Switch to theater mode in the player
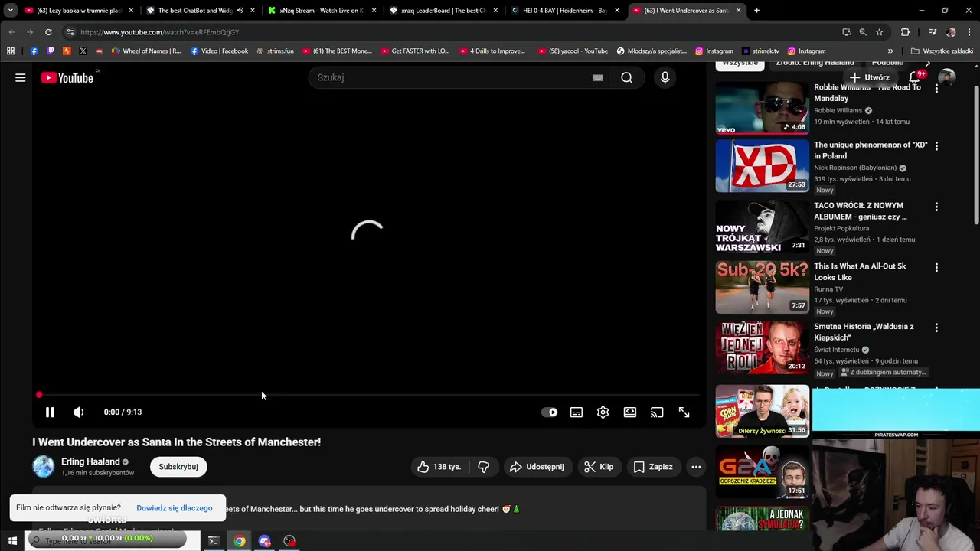This screenshot has height=551, width=980. click(630, 412)
